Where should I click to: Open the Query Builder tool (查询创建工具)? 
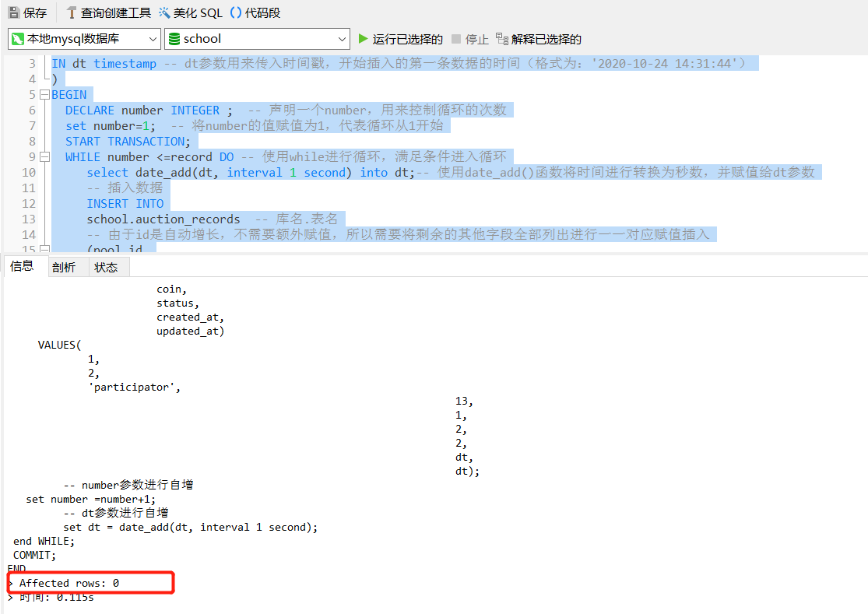pyautogui.click(x=108, y=12)
